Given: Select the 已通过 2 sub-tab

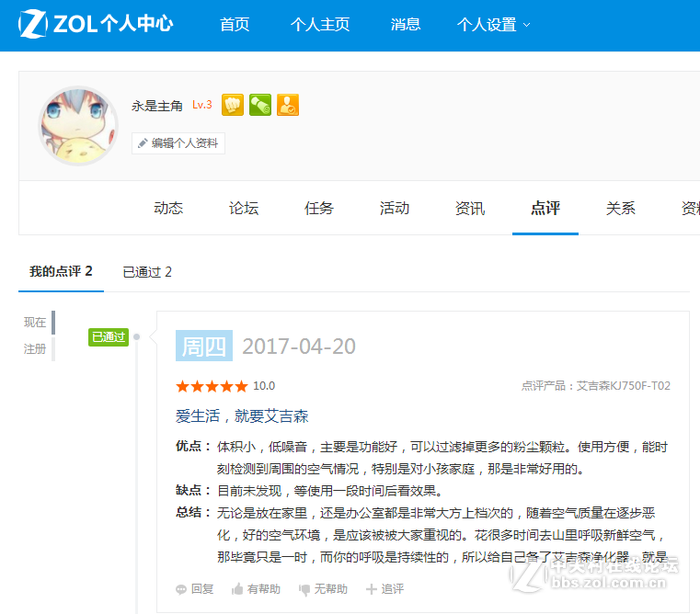Looking at the screenshot, I should tap(147, 272).
